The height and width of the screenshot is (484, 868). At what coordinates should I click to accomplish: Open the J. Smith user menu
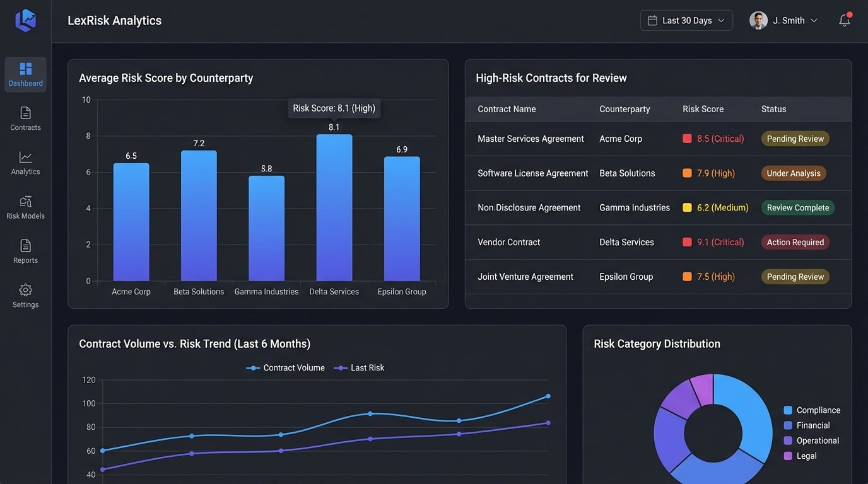[783, 20]
